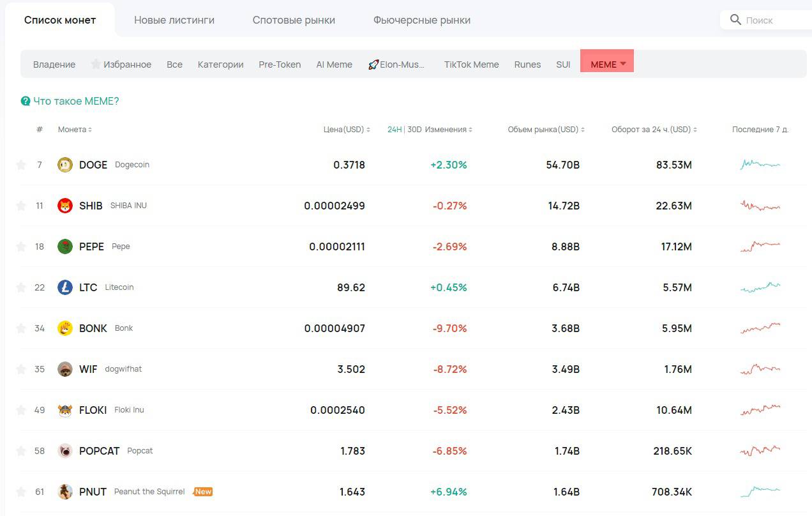Image resolution: width=812 pixels, height=516 pixels.
Task: Select the Все filter
Action: pos(174,64)
